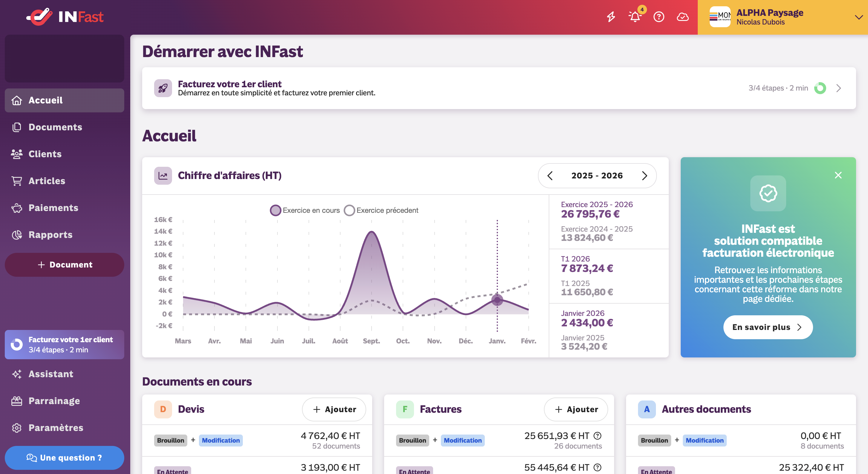Click the Factures 'F' icon
868x474 pixels.
pyautogui.click(x=405, y=409)
